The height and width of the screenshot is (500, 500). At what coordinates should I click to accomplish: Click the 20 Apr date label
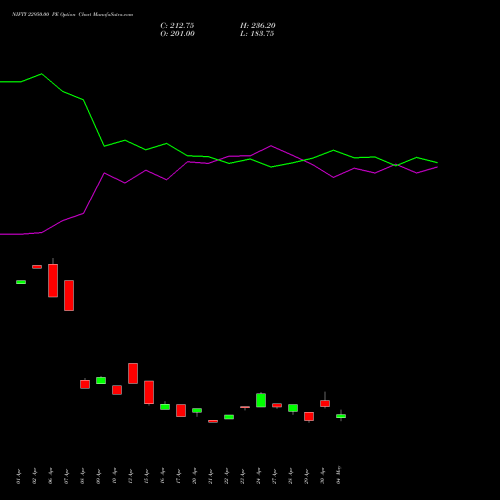pos(194,476)
